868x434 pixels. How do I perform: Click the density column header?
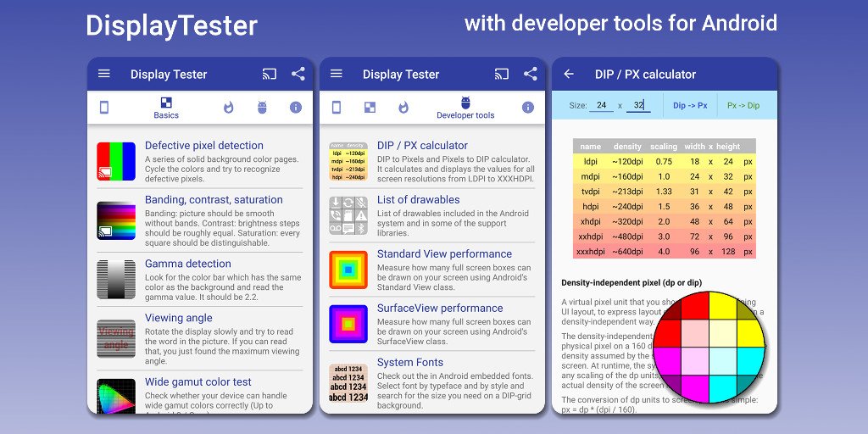[x=628, y=147]
